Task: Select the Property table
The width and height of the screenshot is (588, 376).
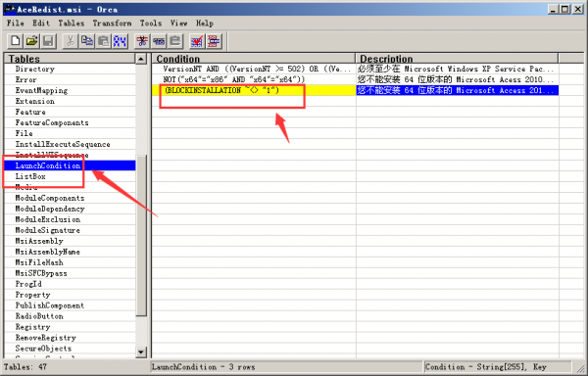Action: (32, 295)
